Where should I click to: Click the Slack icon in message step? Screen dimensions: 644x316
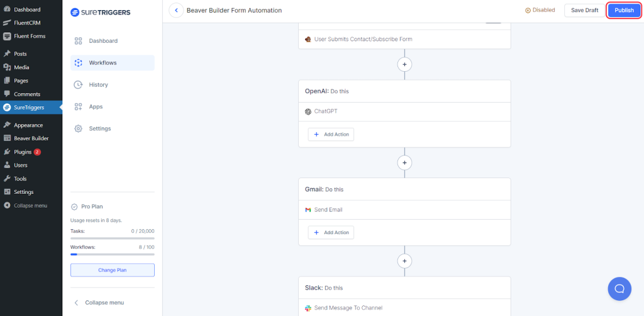pyautogui.click(x=308, y=308)
